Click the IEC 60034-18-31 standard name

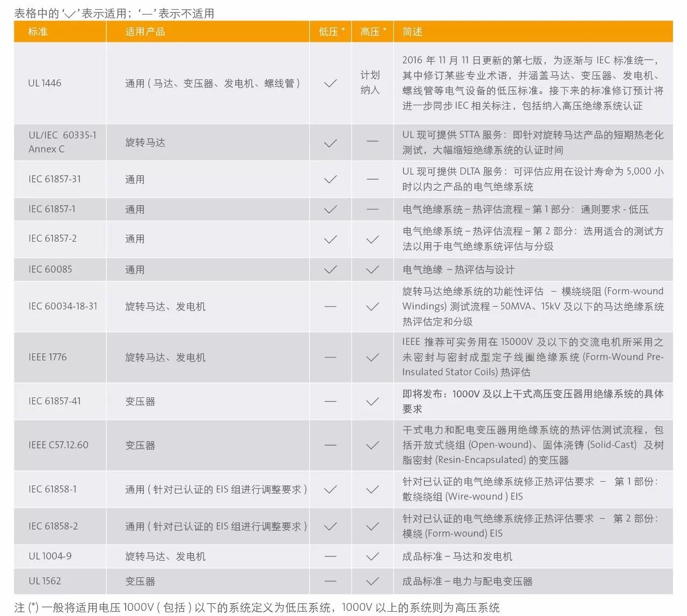tap(63, 306)
